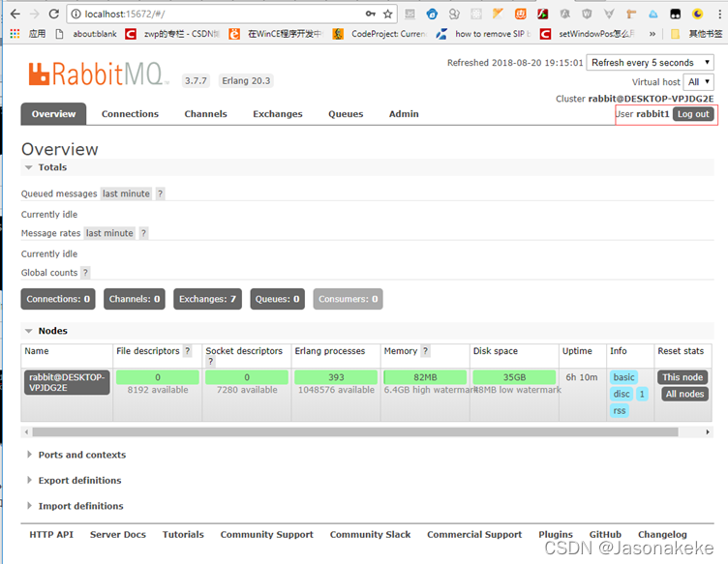
Task: Click the 'rss' info tag
Action: click(620, 410)
